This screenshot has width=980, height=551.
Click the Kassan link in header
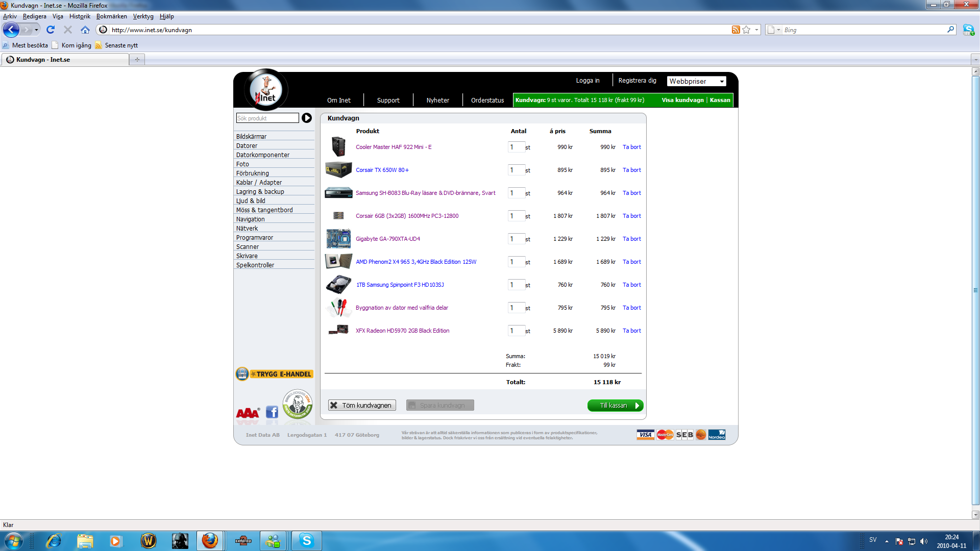[720, 100]
